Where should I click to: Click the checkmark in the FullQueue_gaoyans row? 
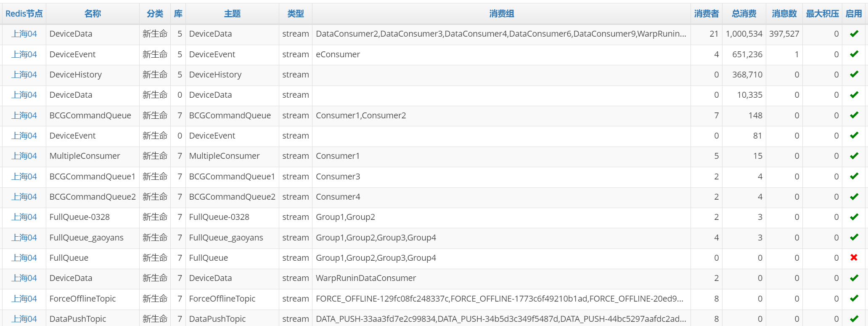point(854,237)
